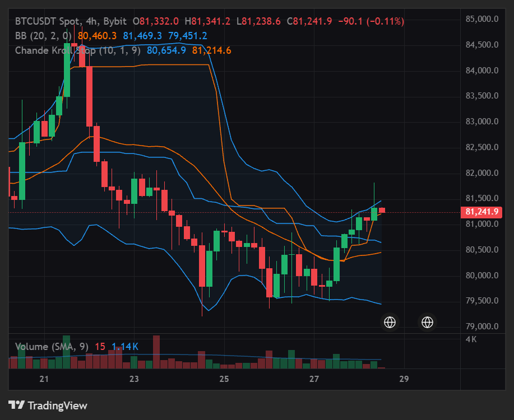The width and height of the screenshot is (514, 420).
Task: Click the 82,500.0 price axis label
Action: pos(482,147)
